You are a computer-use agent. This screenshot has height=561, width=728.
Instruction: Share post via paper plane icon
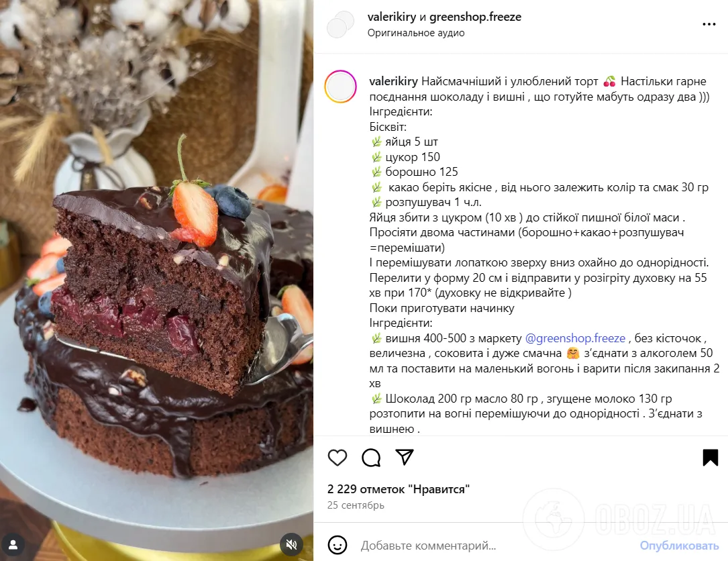click(x=405, y=457)
